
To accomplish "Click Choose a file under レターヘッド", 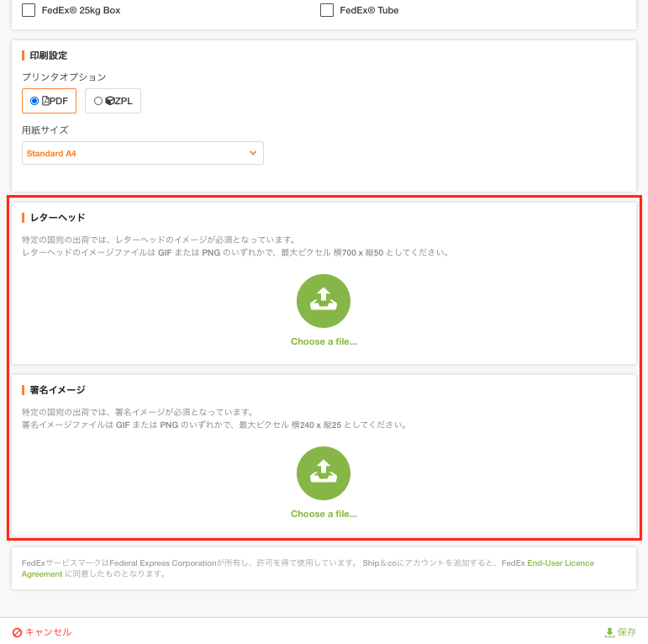I will point(324,341).
